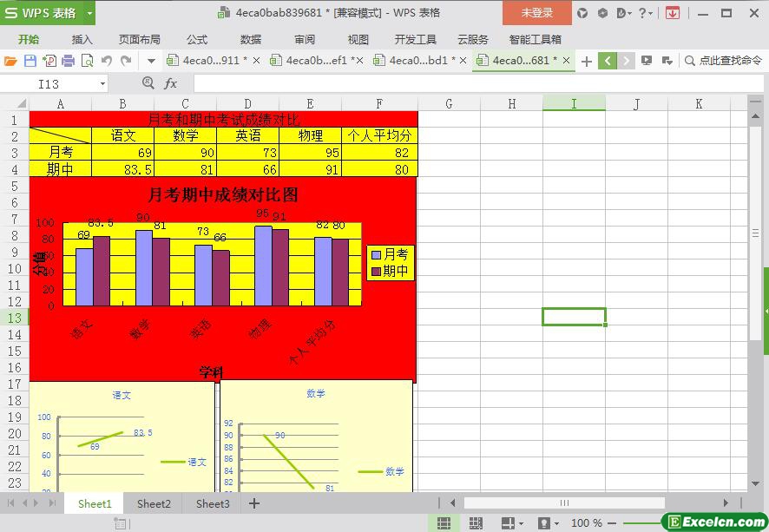
Task: Switch to normal view in status bar
Action: (x=444, y=523)
